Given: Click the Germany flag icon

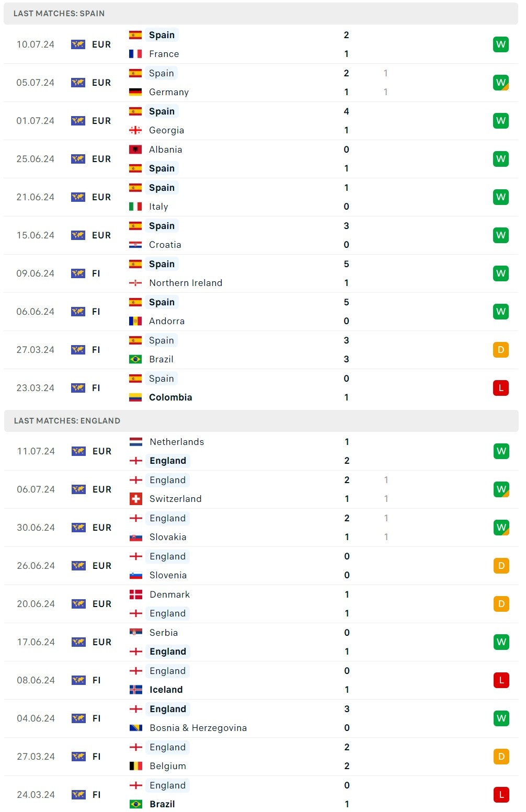Looking at the screenshot, I should 135,92.
